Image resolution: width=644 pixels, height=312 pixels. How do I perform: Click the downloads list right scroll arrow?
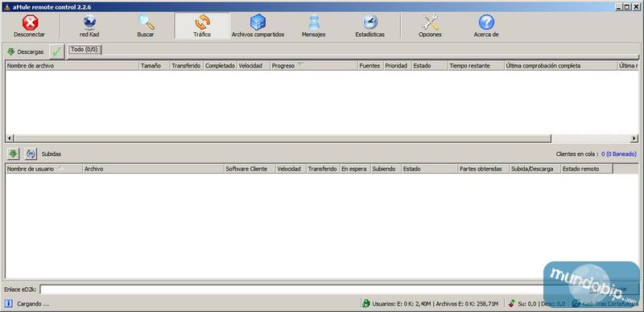tap(634, 138)
